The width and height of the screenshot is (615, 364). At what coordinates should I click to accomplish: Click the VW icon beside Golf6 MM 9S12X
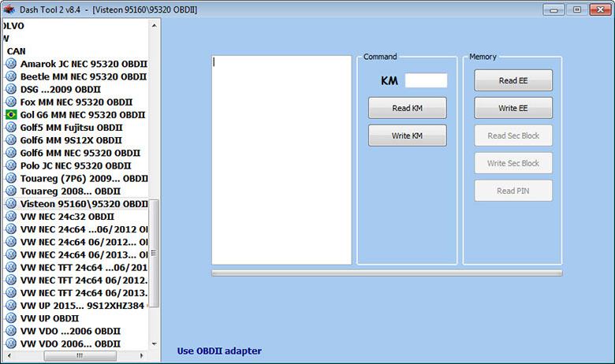coord(11,140)
